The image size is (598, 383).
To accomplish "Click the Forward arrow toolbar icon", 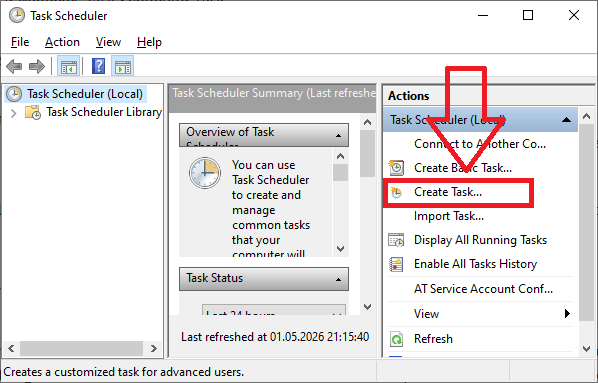I will point(37,66).
